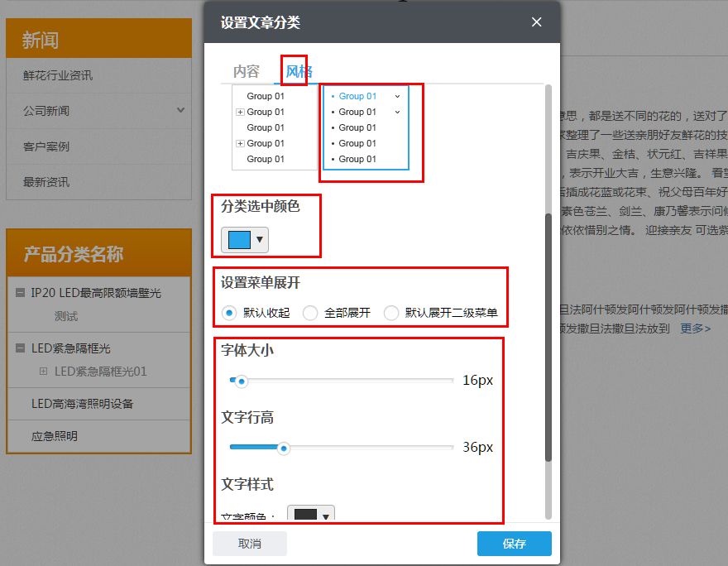Expand LED紧急隔框光01 using the ⊞ icon
This screenshot has height=566, width=728.
point(42,371)
